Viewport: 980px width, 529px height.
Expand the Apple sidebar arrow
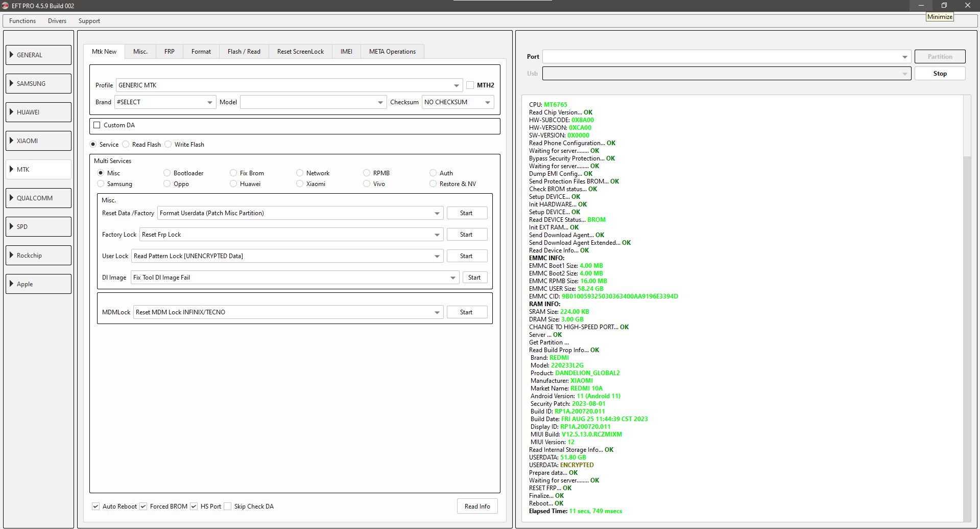click(11, 284)
